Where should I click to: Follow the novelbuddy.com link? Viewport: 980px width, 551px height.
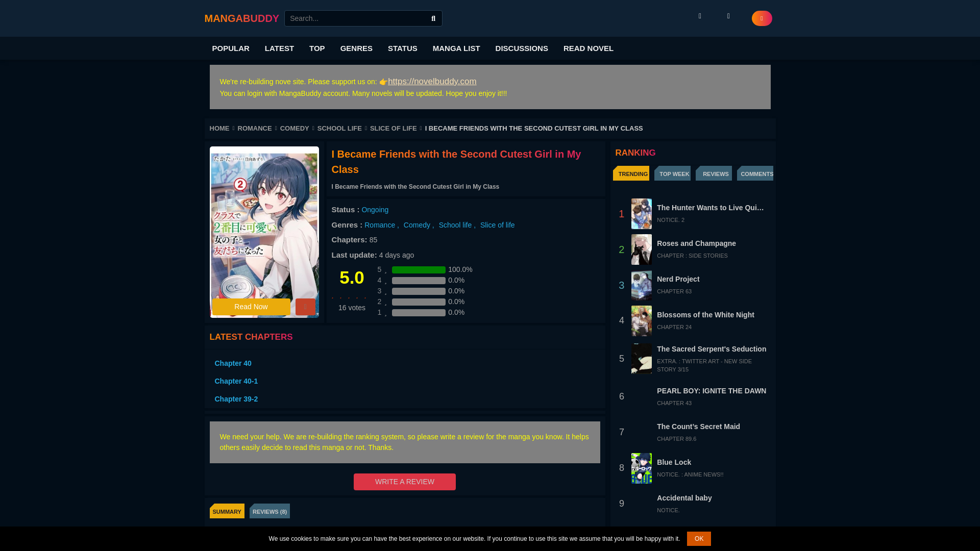point(432,81)
